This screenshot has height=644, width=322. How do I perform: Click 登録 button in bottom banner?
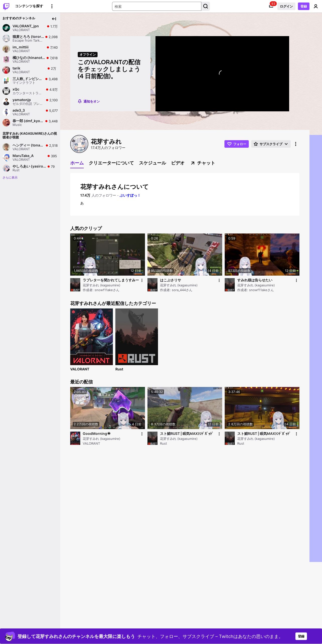pos(301,636)
